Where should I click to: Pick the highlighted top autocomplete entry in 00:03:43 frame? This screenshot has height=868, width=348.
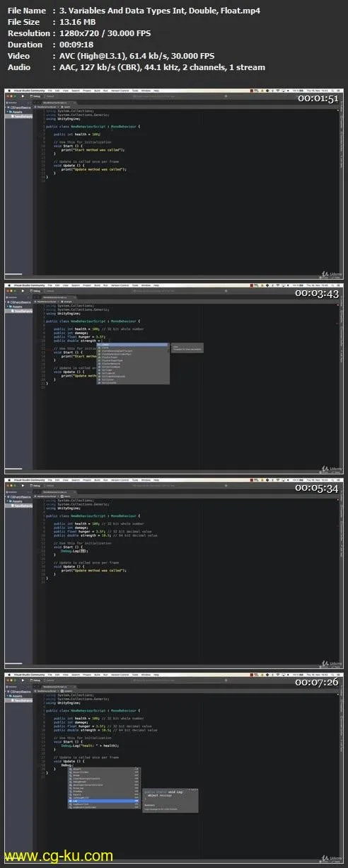132,345
